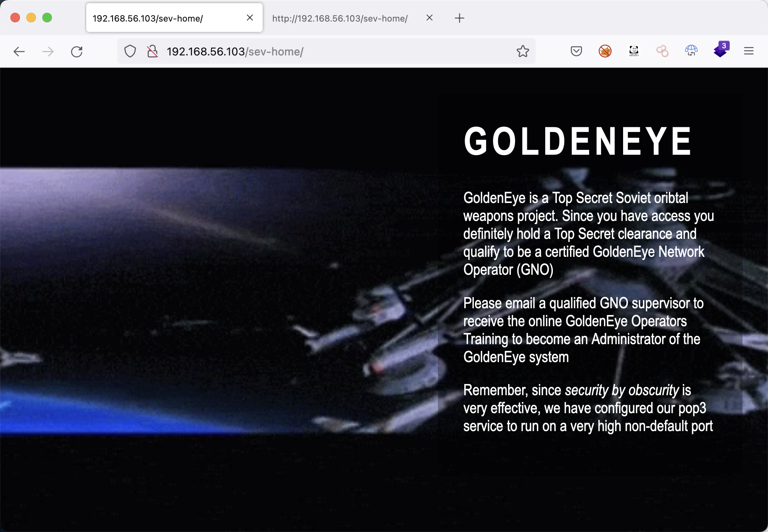Click the panda face extension icon

[x=634, y=51]
